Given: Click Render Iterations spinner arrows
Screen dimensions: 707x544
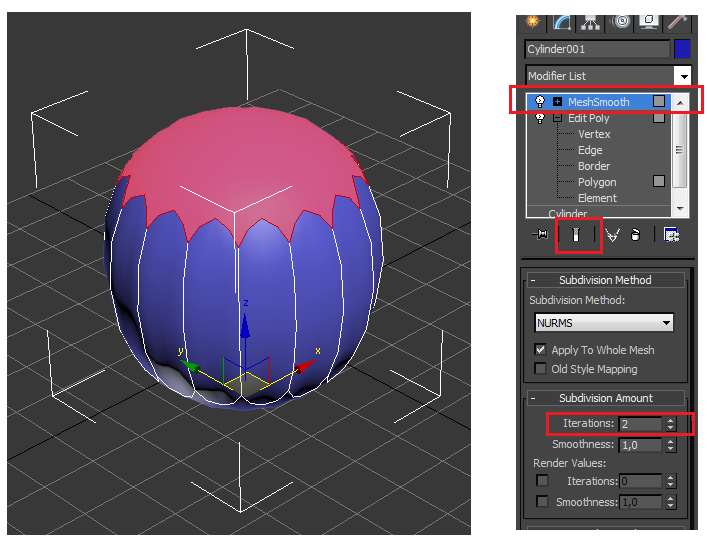Looking at the screenshot, I should point(670,481).
